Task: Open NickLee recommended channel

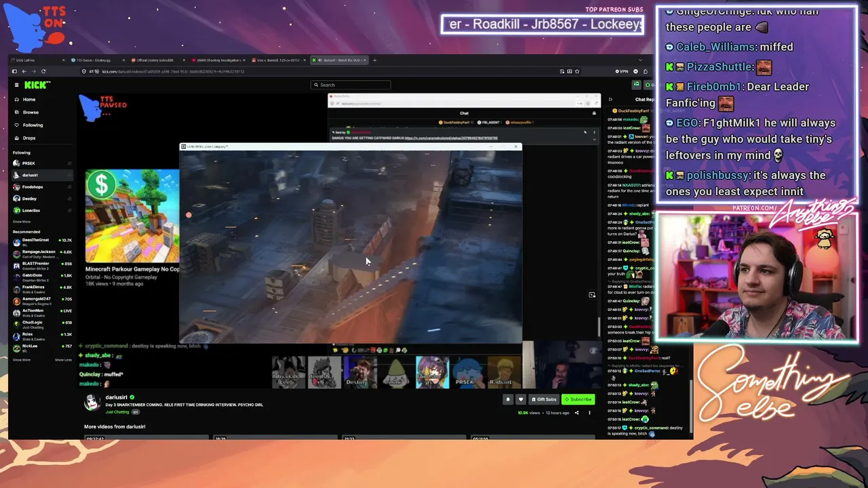Action: [42, 347]
